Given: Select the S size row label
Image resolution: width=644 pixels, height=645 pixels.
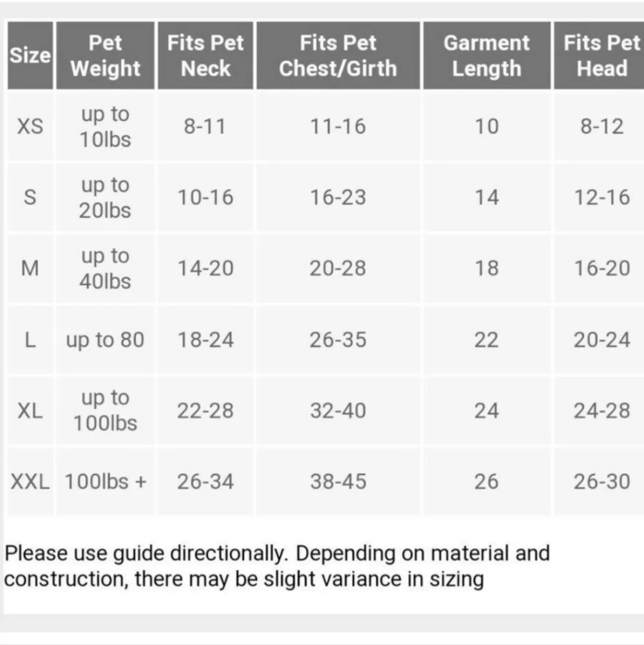Looking at the screenshot, I should (30, 197).
